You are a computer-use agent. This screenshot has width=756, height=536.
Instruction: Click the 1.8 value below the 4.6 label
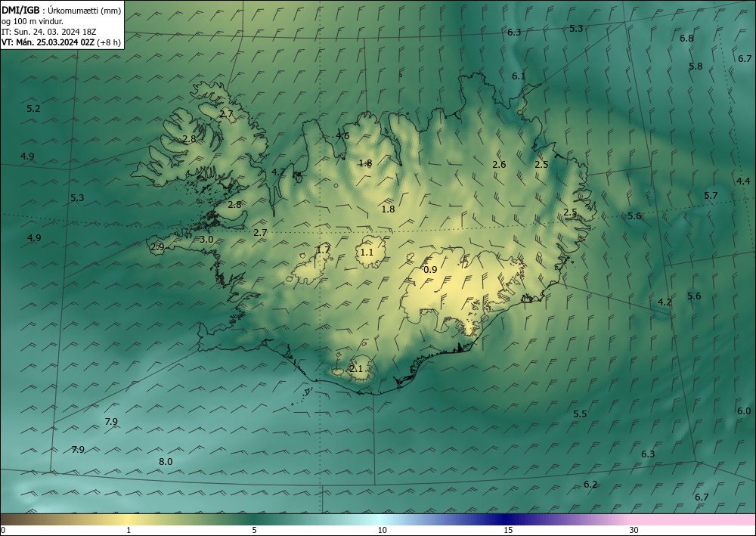[x=366, y=163]
